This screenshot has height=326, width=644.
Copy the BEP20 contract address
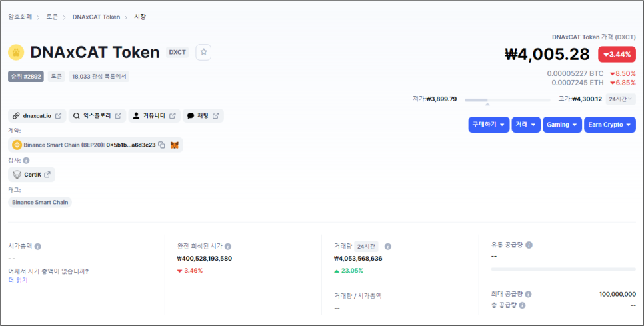[162, 145]
